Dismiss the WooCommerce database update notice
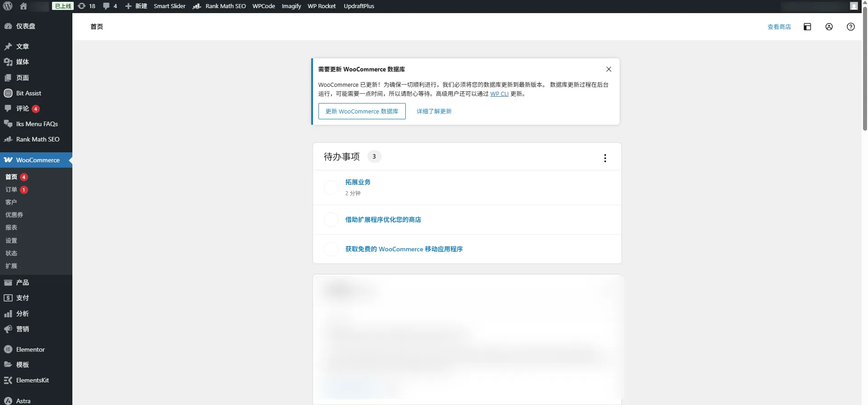868x405 pixels. pyautogui.click(x=609, y=69)
